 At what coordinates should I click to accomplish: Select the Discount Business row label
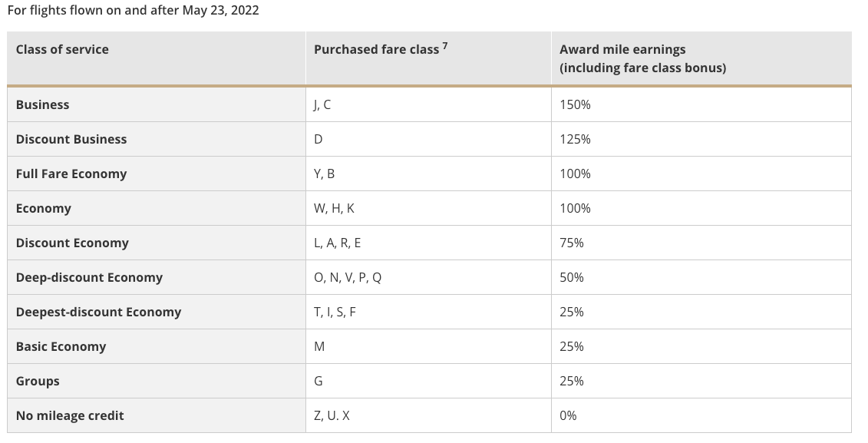tap(71, 139)
